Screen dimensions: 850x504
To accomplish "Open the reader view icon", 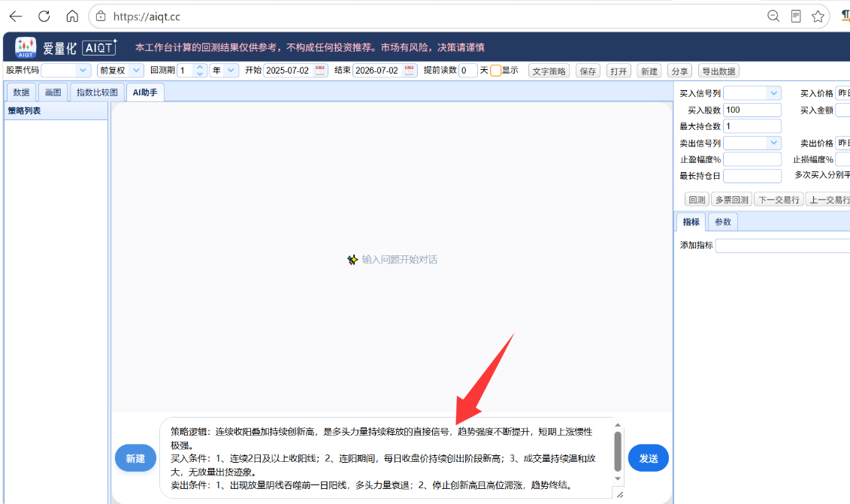I will [796, 17].
